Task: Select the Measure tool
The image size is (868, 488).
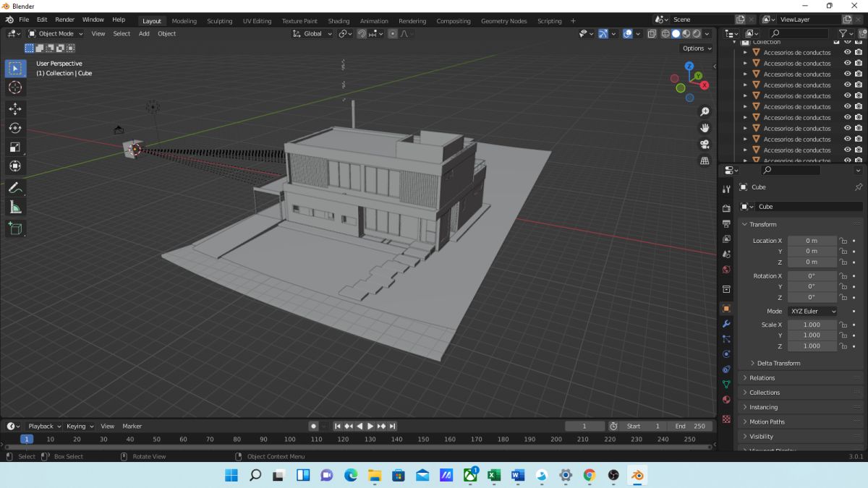Action: [x=15, y=207]
